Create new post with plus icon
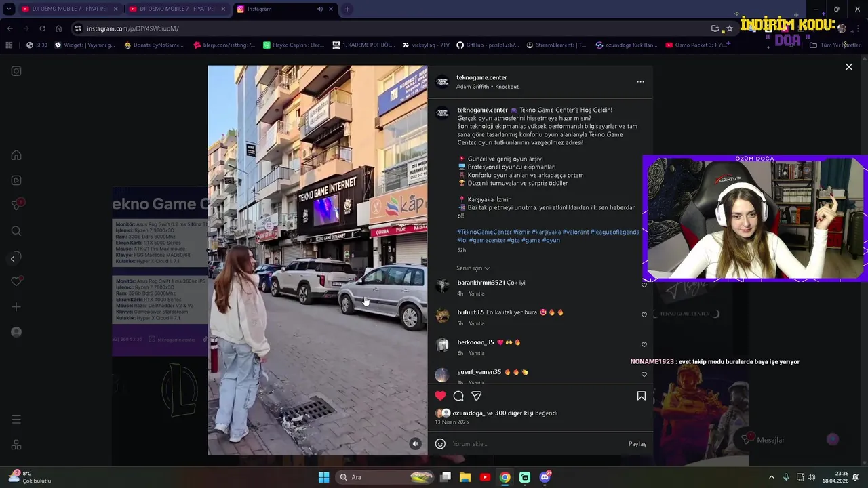 coord(16,307)
